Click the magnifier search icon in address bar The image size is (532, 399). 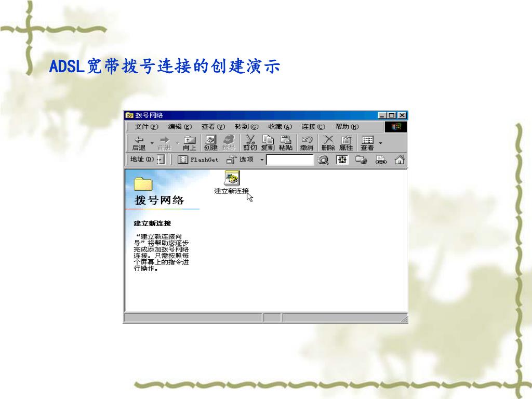323,159
